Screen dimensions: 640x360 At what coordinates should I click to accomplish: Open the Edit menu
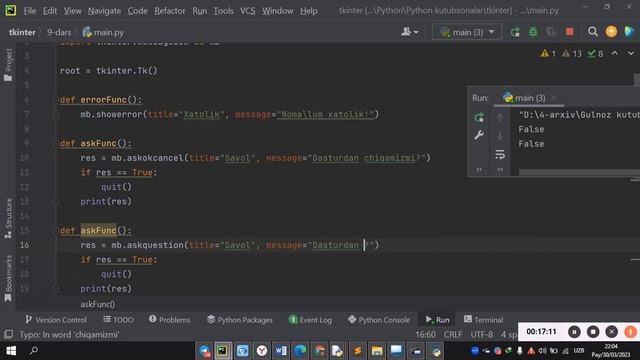[x=50, y=11]
